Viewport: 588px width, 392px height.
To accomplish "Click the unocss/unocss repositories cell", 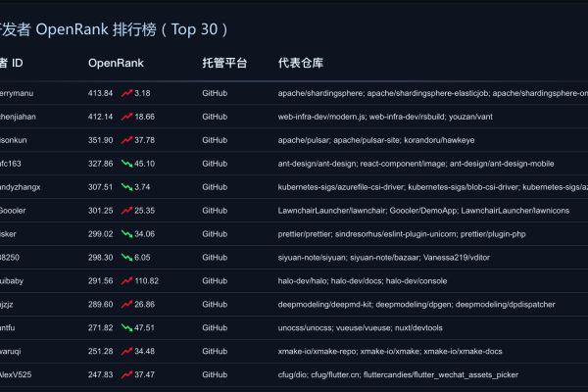I will (x=360, y=327).
